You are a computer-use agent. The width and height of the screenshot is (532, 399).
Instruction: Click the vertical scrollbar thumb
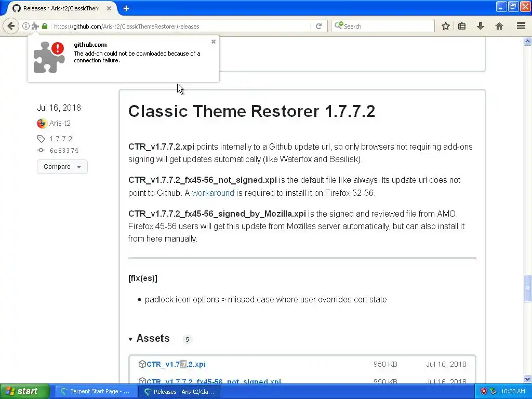[x=527, y=288]
